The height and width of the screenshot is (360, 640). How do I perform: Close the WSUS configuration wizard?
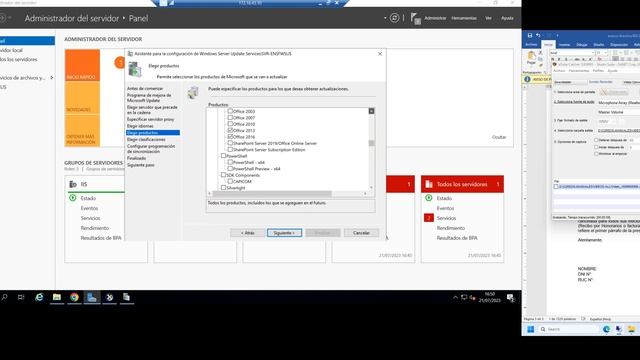point(380,53)
